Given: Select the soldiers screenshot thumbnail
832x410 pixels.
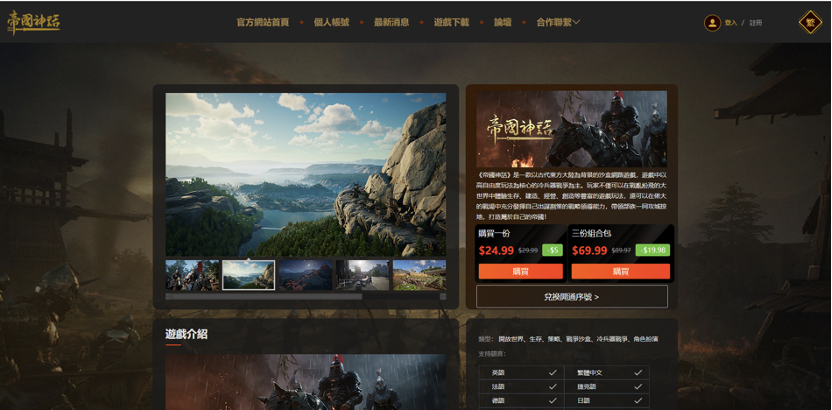Looking at the screenshot, I should coord(192,275).
